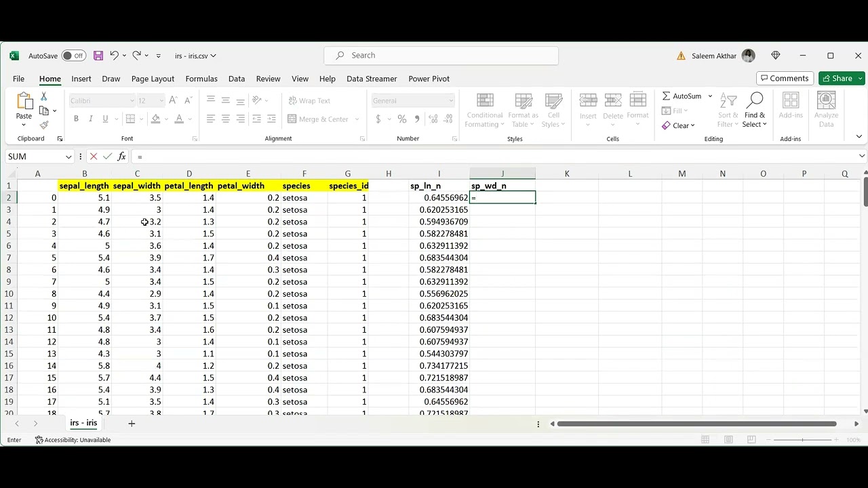
Task: Click the horizontal scrollbar thumb
Action: [696, 424]
